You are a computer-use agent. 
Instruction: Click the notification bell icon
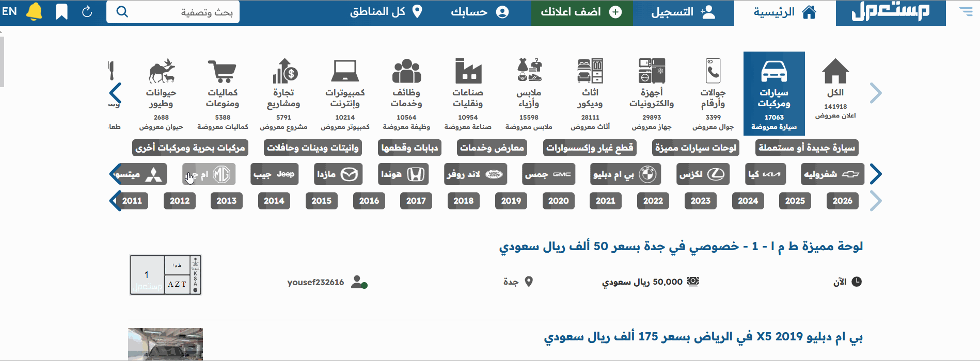(34, 11)
